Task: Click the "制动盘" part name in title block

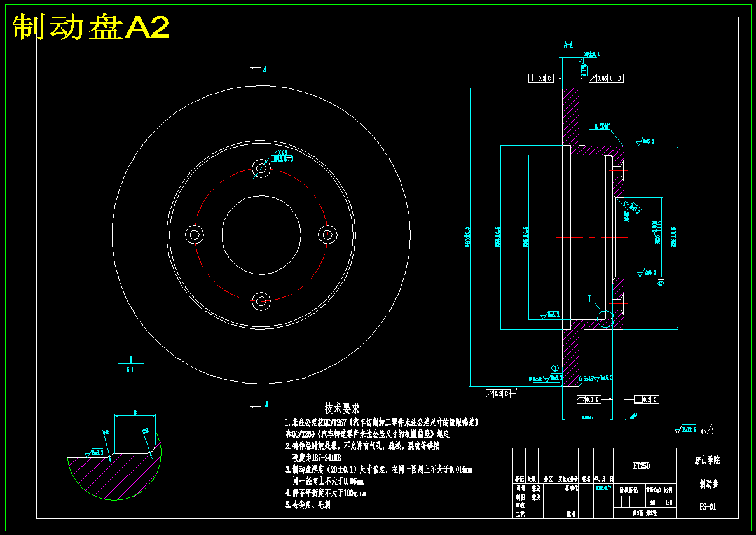Action: coord(709,483)
